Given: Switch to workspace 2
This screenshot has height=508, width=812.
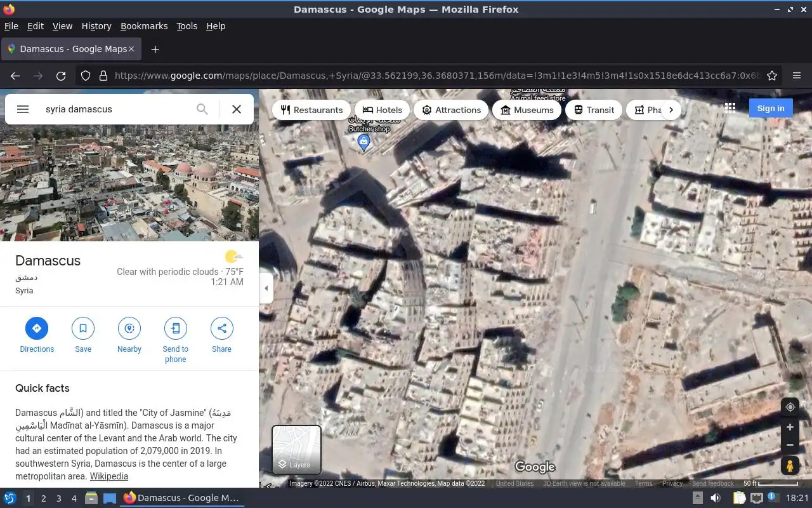Looking at the screenshot, I should pyautogui.click(x=43, y=498).
